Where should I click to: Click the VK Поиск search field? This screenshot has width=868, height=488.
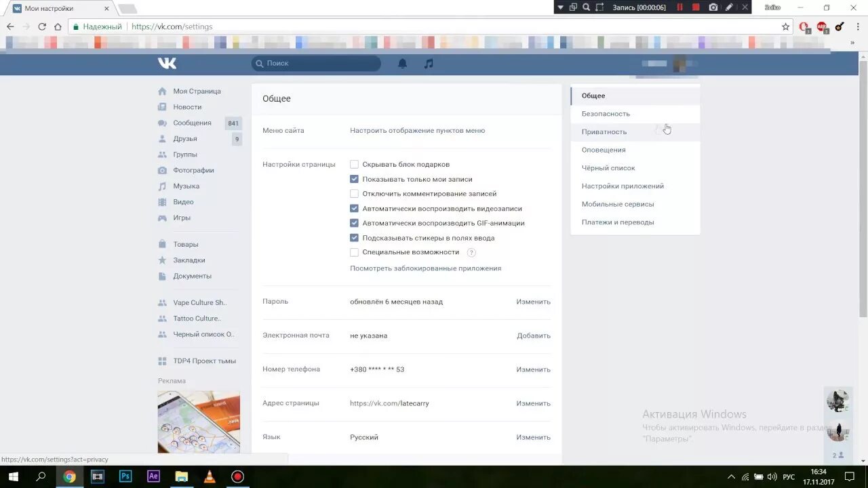(316, 63)
